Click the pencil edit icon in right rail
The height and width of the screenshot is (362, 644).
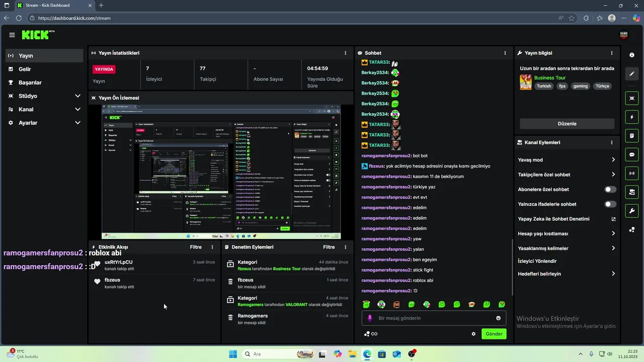pyautogui.click(x=632, y=74)
